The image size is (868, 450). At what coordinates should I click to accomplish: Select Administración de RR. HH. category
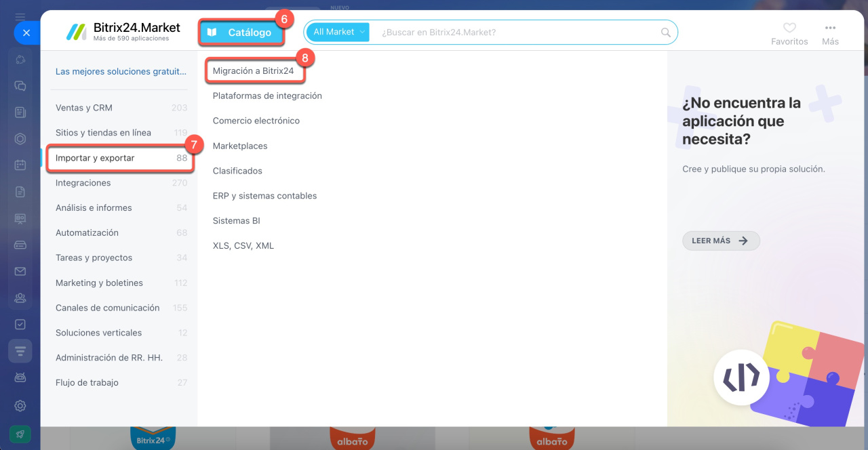pyautogui.click(x=121, y=358)
